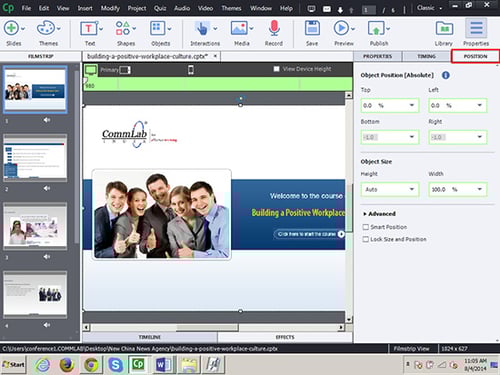Viewport: 500px width, 375px height.
Task: Open Internet Explorer from the taskbar
Action: click(x=43, y=364)
